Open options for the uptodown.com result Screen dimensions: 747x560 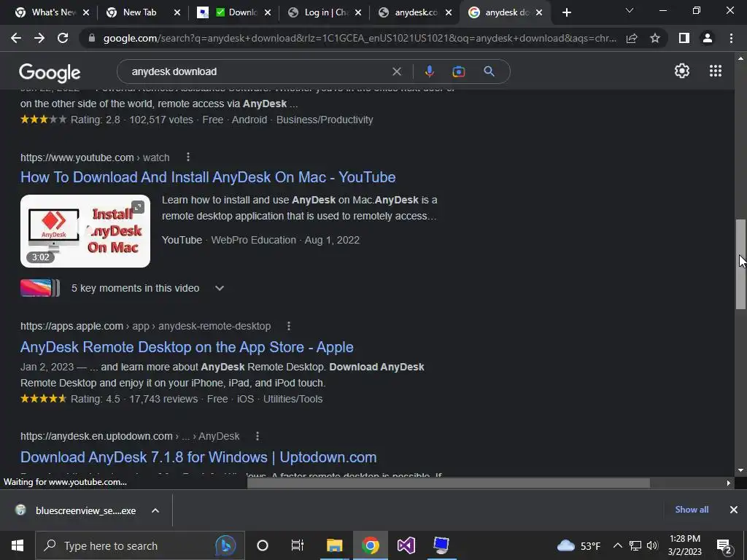coord(258,436)
